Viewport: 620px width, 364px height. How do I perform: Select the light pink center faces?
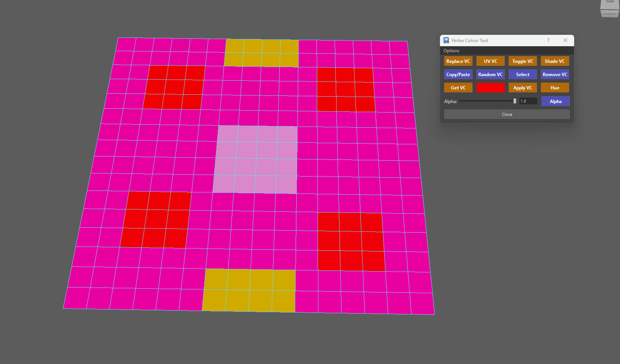click(x=255, y=159)
